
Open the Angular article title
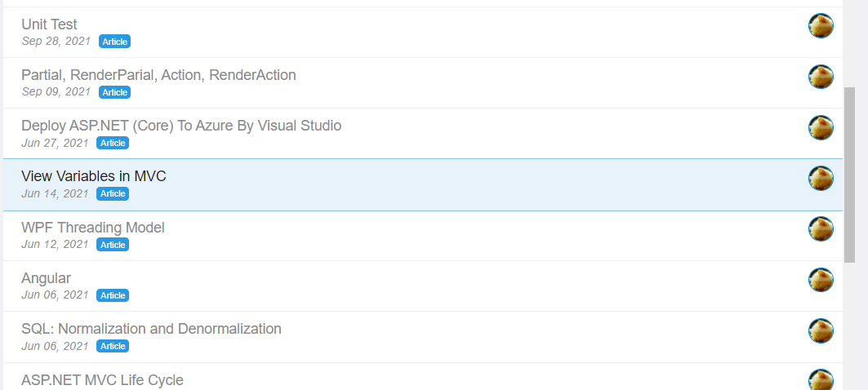tap(46, 278)
